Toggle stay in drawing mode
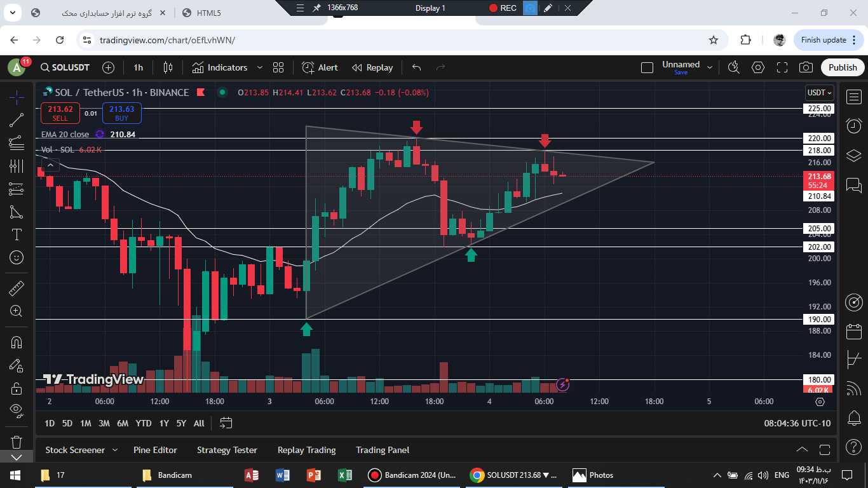The image size is (868, 488). (x=17, y=365)
